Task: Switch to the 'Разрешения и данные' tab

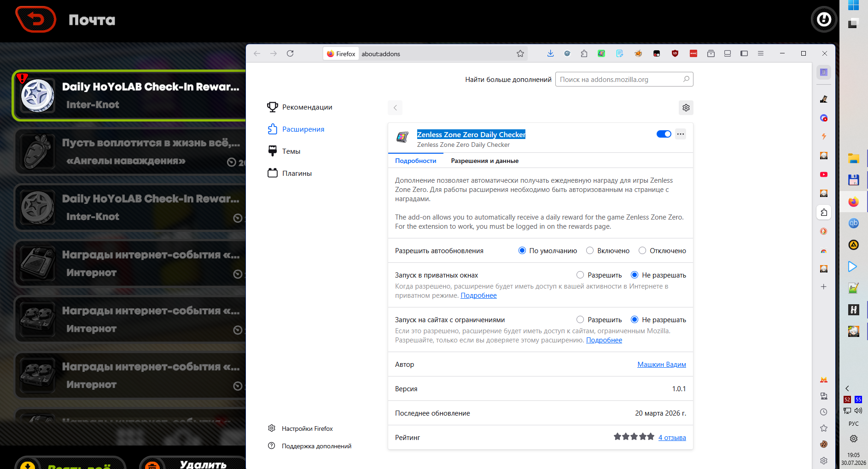Action: click(x=485, y=161)
